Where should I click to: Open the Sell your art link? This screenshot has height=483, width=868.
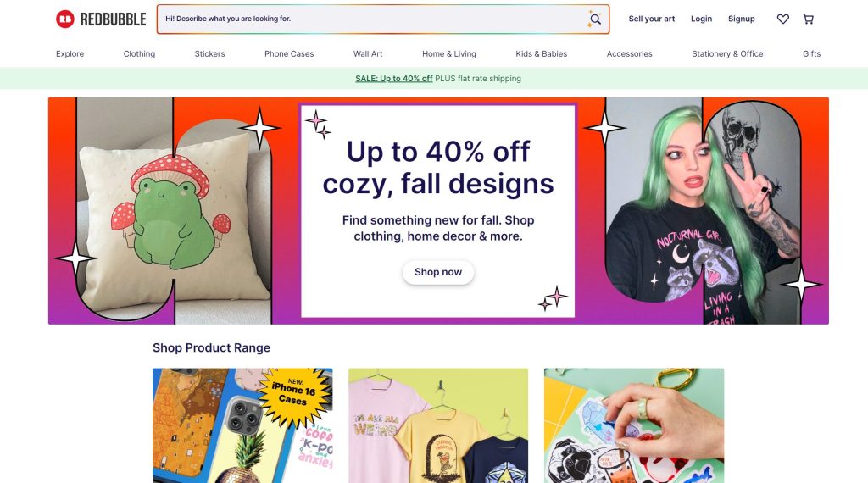(x=652, y=19)
